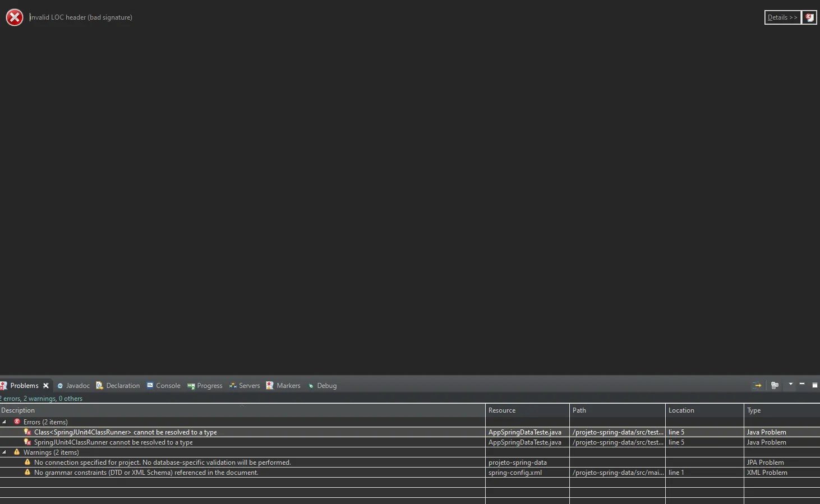Click the Progress tab icon
820x504 pixels.
pyautogui.click(x=191, y=386)
